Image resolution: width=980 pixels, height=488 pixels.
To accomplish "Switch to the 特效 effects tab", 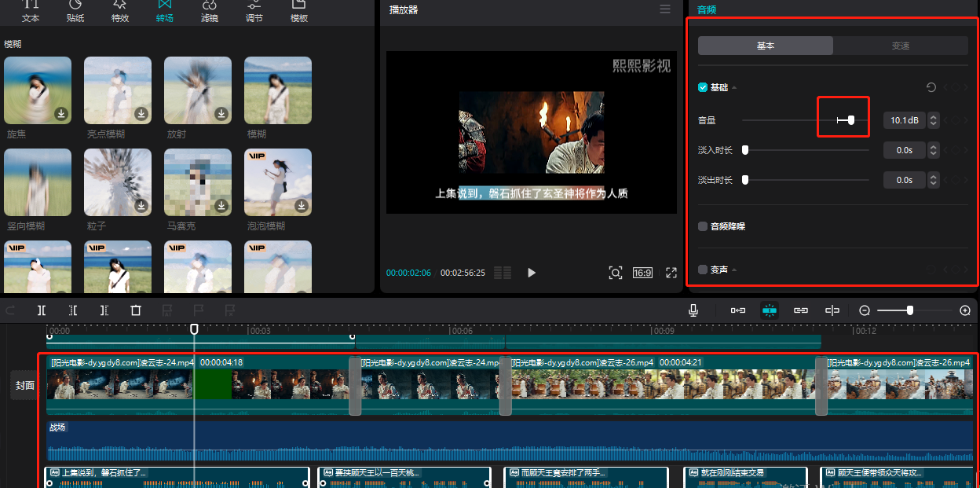I will click(x=120, y=11).
